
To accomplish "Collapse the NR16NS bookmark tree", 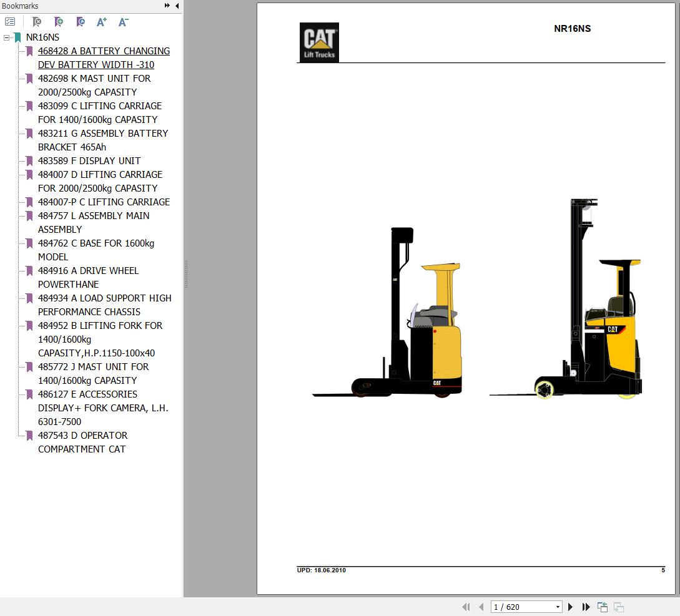I will [7, 37].
